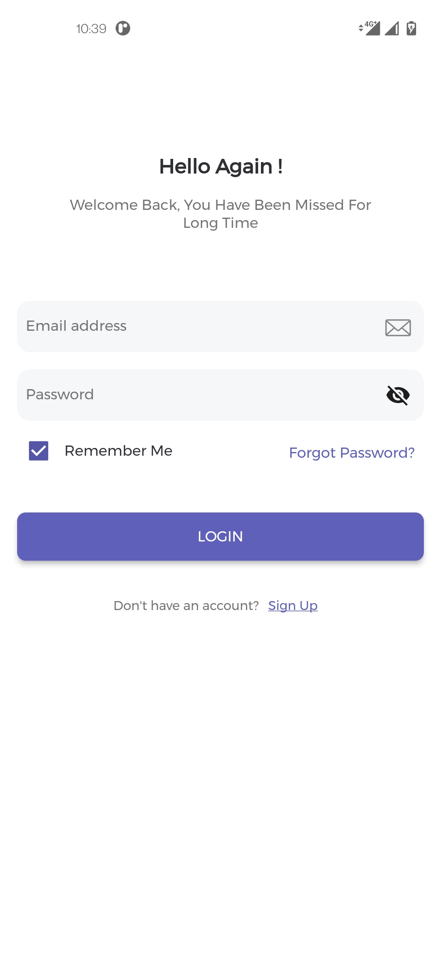
Task: Tap the mobile data arrows indicator icon
Action: 361,28
